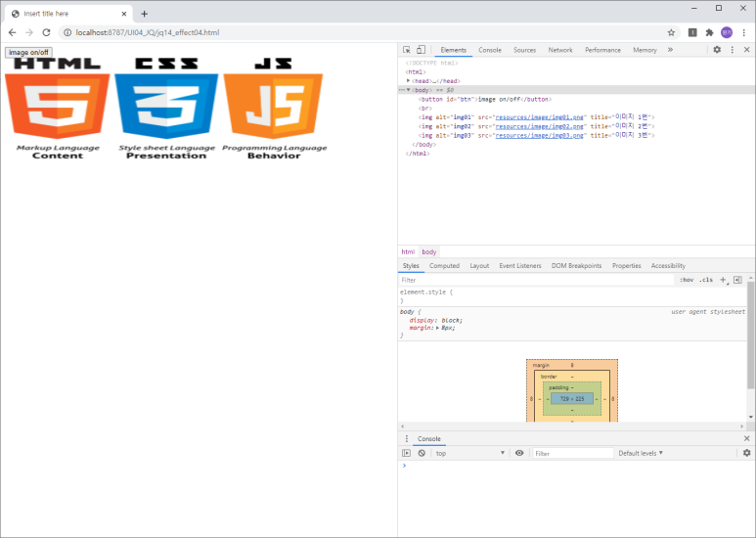Click the Styles pane vertical scrollbar
Viewport: 756px width, 538px height.
click(751, 336)
